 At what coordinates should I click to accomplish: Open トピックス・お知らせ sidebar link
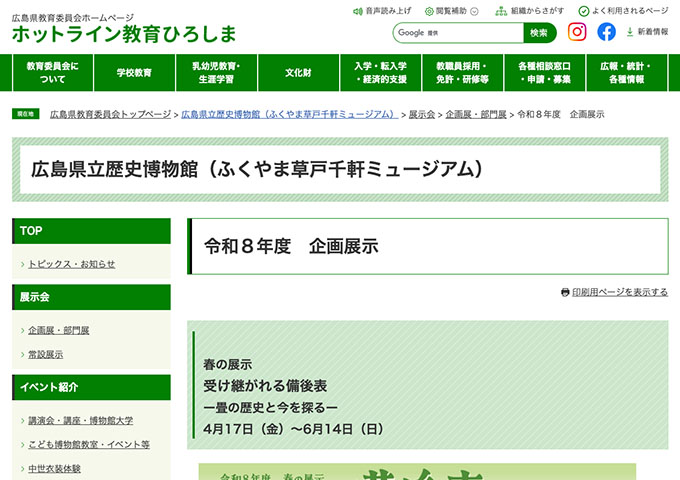click(x=72, y=264)
